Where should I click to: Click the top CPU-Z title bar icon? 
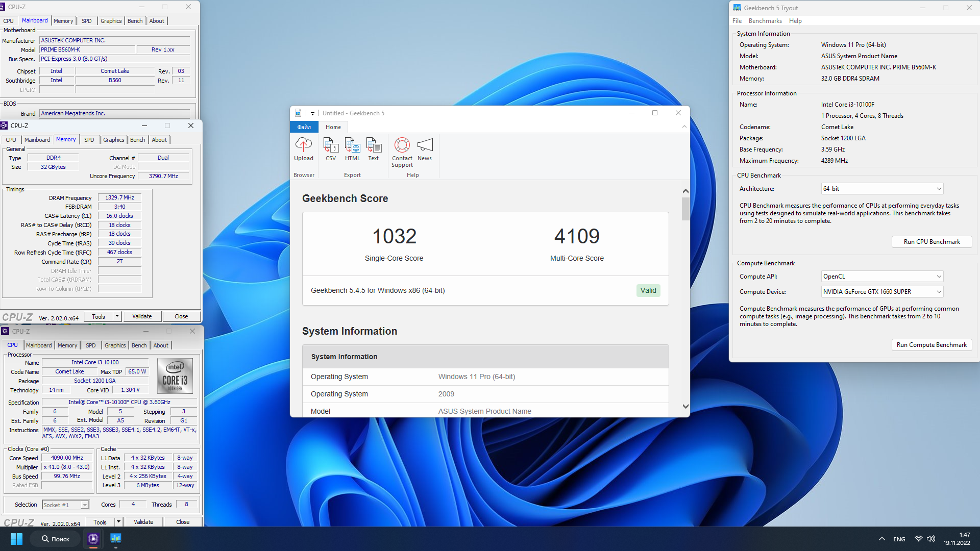click(2, 7)
